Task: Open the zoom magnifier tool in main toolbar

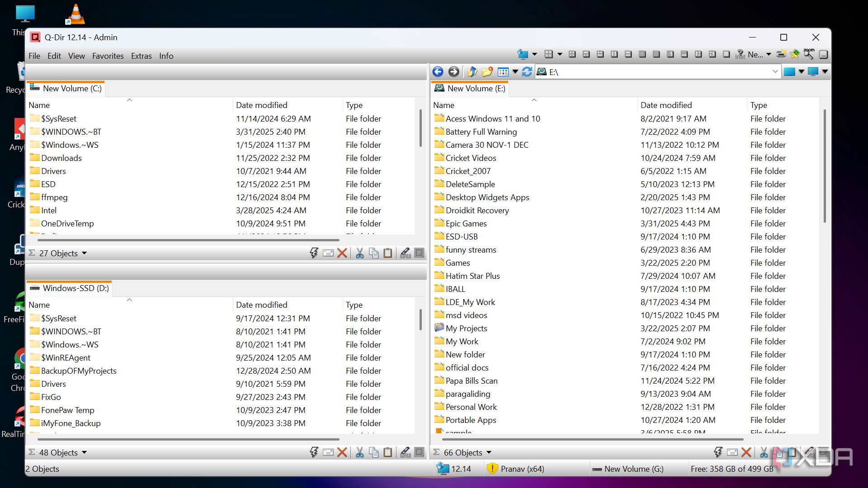Action: (x=809, y=54)
